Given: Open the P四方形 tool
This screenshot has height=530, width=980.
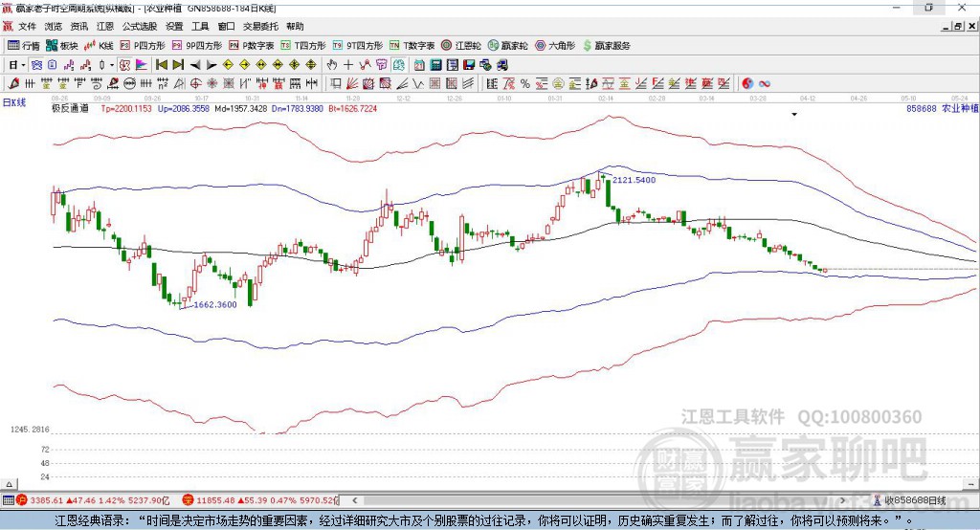Looking at the screenshot, I should click(143, 46).
